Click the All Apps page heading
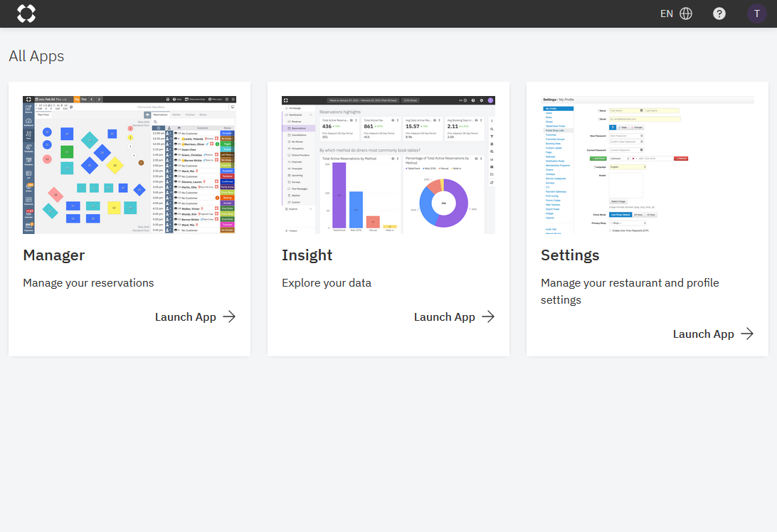The image size is (777, 532). coord(36,56)
